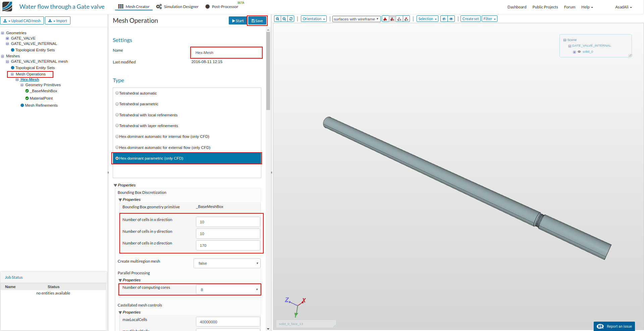Open Public Projects
644x331 pixels.
click(545, 7)
